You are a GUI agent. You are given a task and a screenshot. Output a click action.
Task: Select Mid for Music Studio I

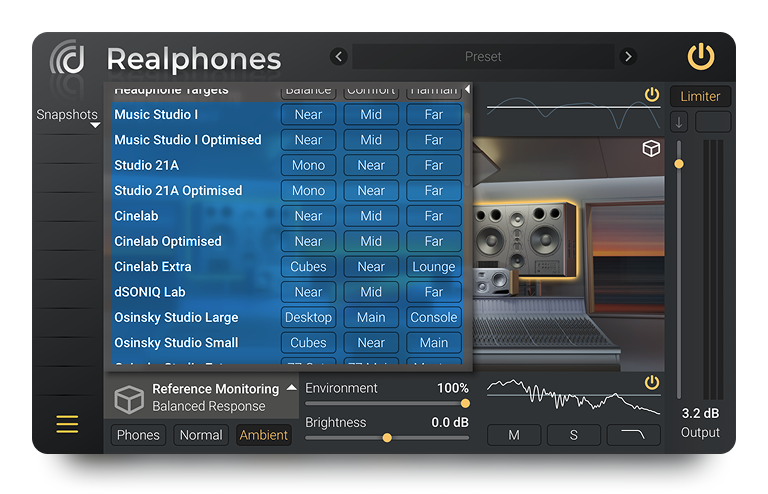click(x=371, y=115)
